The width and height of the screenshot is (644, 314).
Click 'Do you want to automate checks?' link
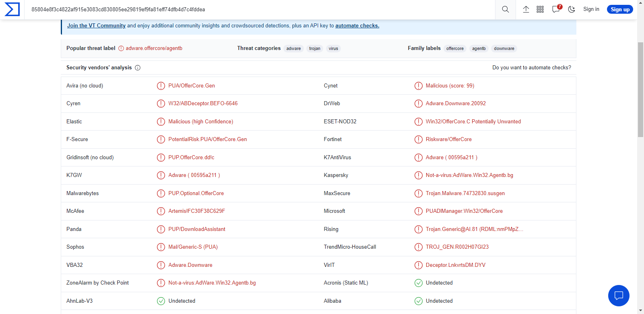tap(532, 68)
